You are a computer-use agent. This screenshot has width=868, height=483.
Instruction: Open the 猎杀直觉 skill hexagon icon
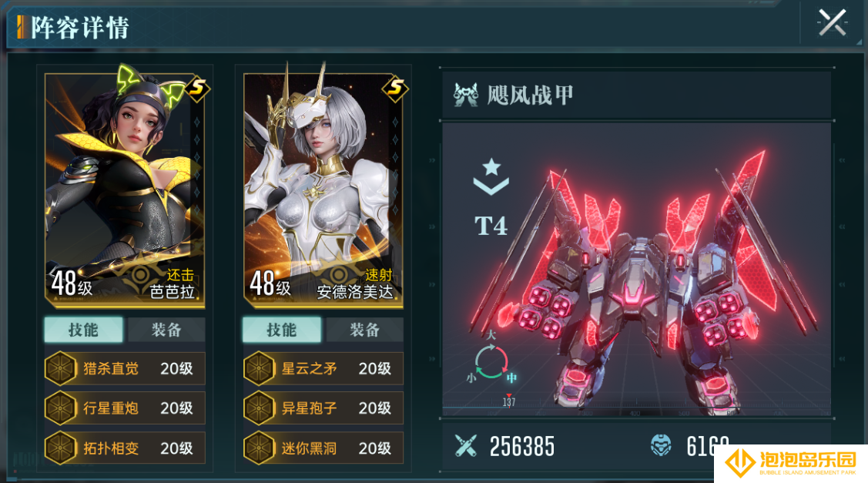point(60,368)
